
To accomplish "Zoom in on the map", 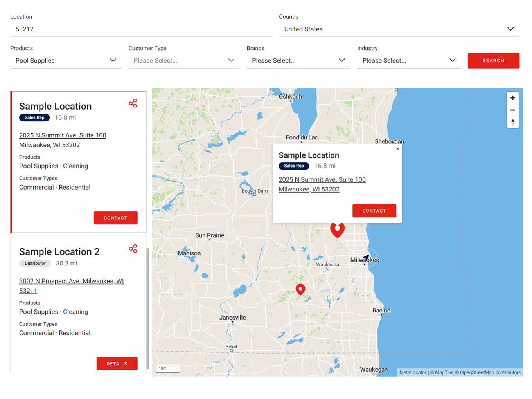I will 512,98.
